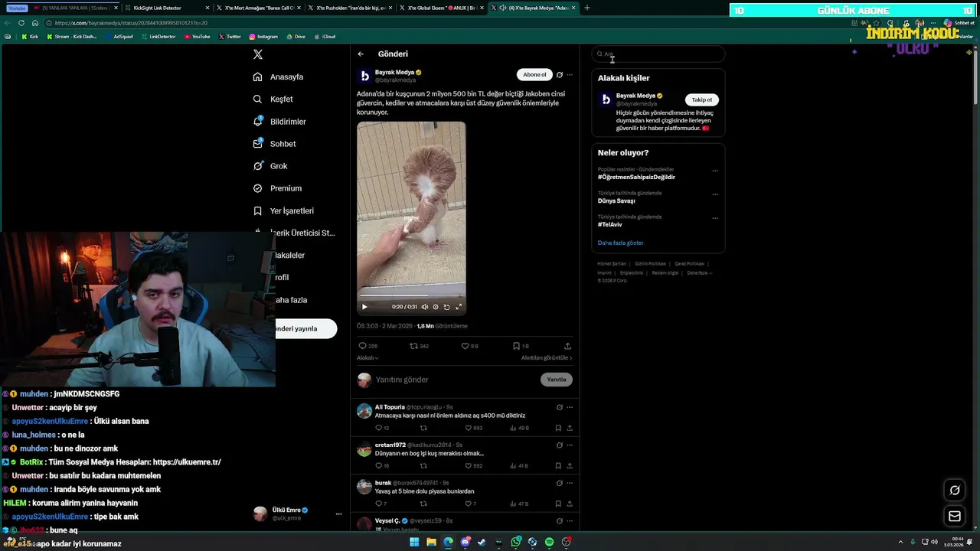Open the X logo home link
Viewport: 980px width, 551px height.
pyautogui.click(x=258, y=54)
